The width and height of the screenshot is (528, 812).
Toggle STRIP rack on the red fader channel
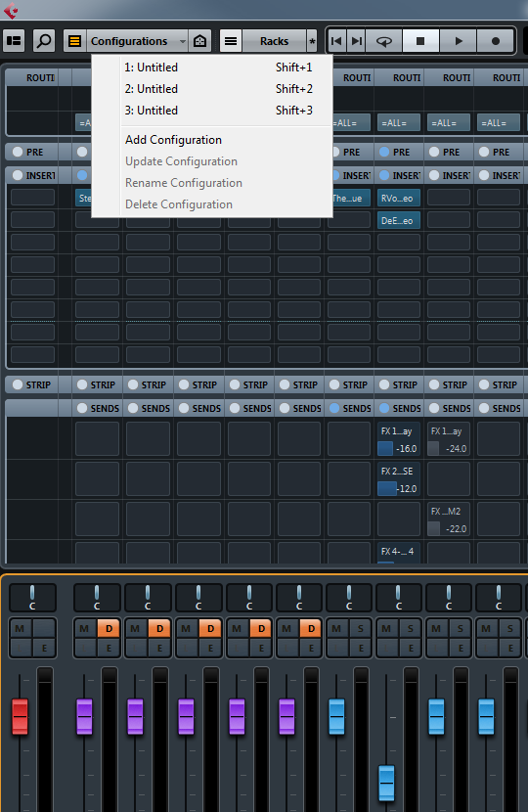tap(18, 384)
